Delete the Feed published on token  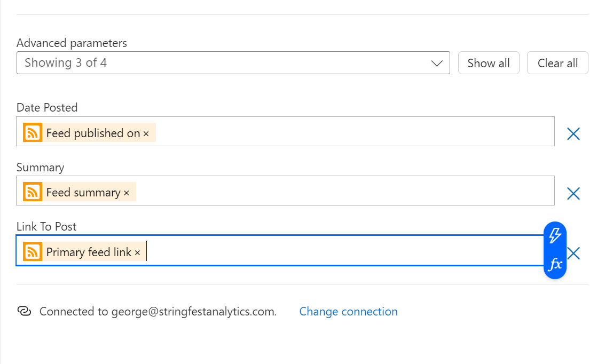coord(146,134)
